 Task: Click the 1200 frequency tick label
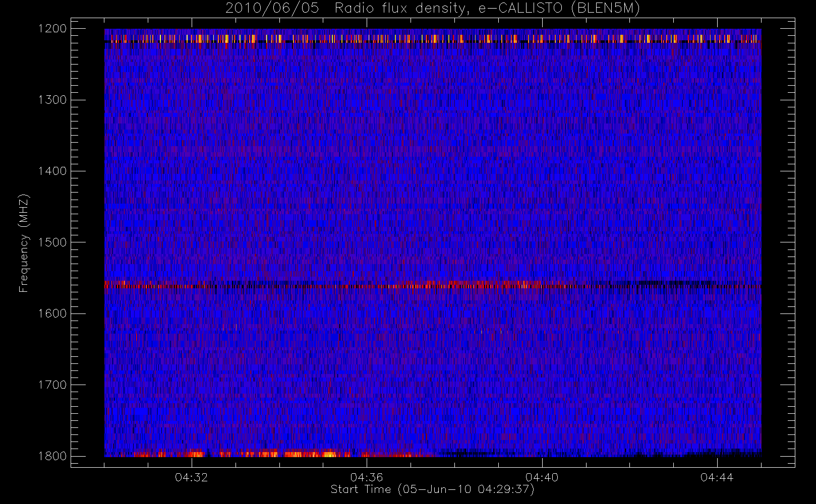tap(53, 29)
